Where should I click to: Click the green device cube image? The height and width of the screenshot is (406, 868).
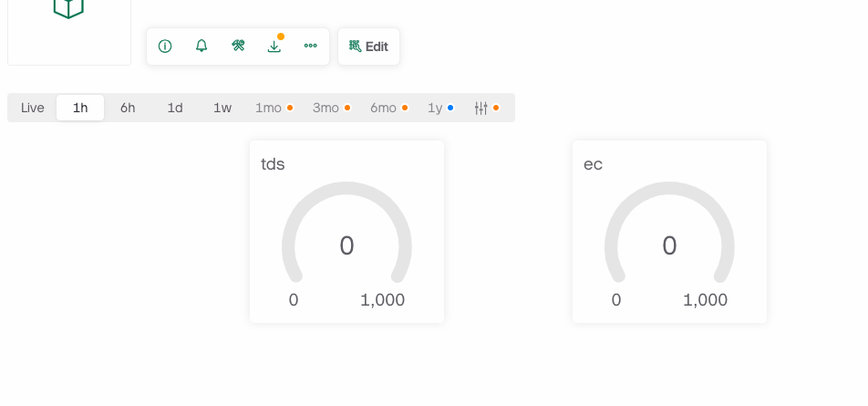[68, 8]
